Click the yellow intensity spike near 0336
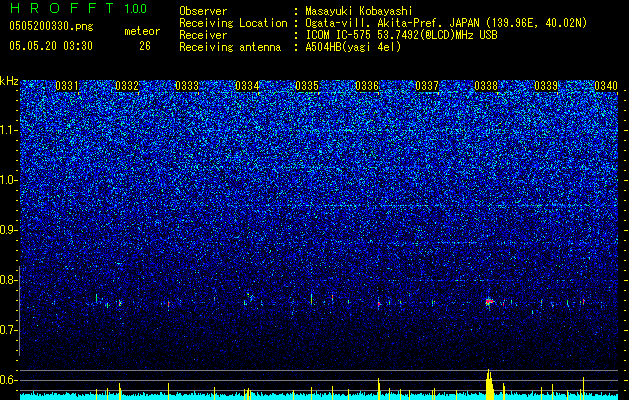Screen dimensions: 629x400 pyautogui.click(x=379, y=389)
